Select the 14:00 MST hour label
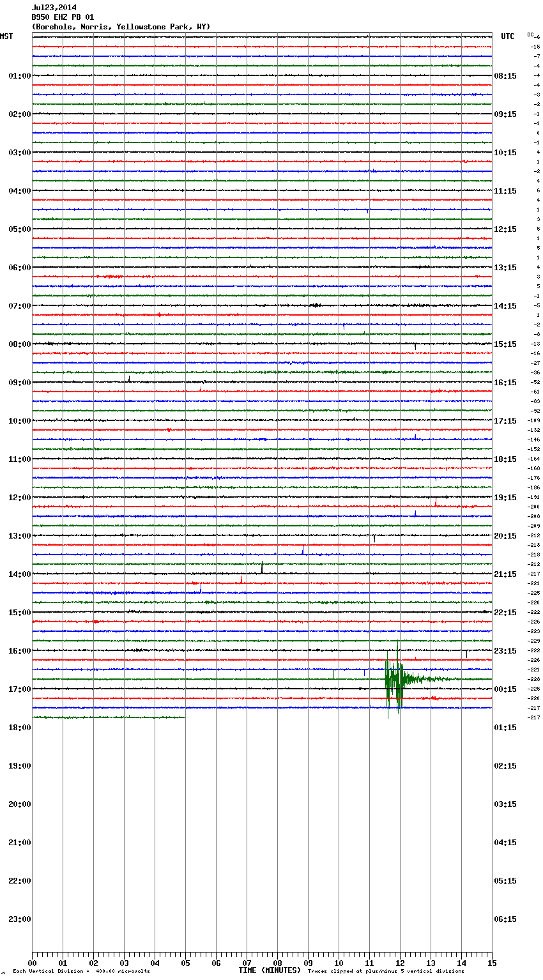 coord(20,574)
